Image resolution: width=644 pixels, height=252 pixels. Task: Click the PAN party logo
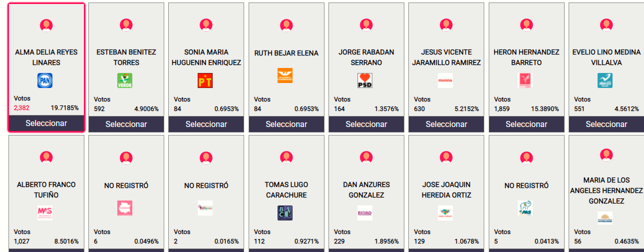[x=45, y=80]
